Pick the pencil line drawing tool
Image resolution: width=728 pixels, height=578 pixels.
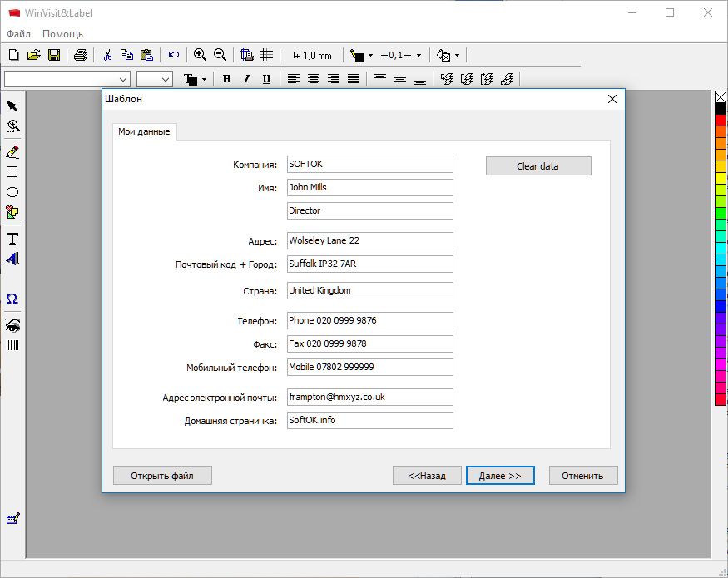pyautogui.click(x=12, y=152)
